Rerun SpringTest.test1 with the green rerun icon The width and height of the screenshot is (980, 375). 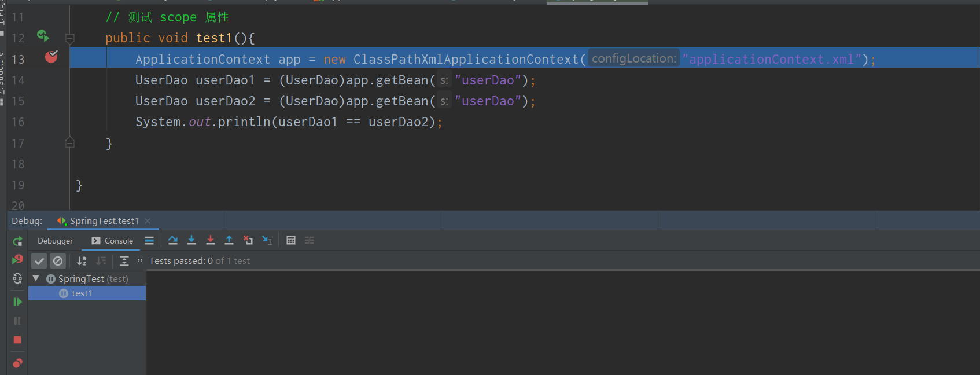click(x=17, y=241)
